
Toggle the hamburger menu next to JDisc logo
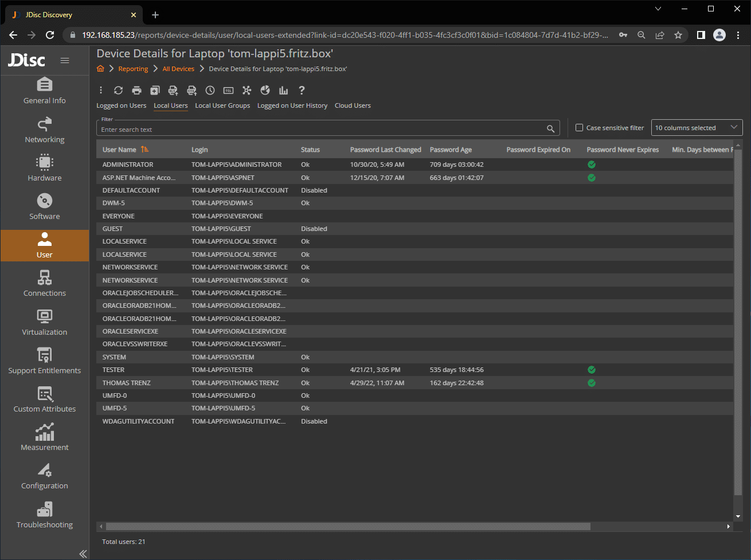65,60
